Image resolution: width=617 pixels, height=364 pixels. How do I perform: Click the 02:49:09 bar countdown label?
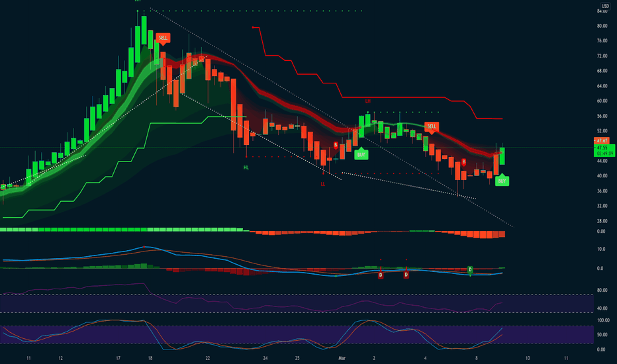604,154
